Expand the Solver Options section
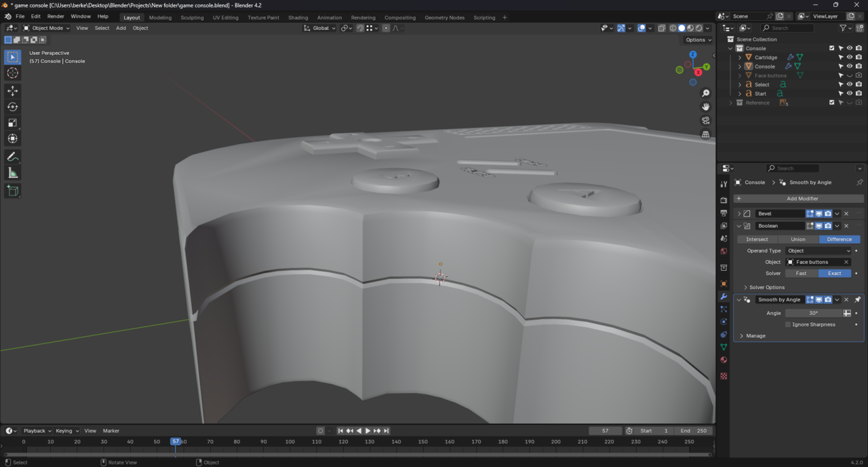The width and height of the screenshot is (868, 467). click(766, 287)
